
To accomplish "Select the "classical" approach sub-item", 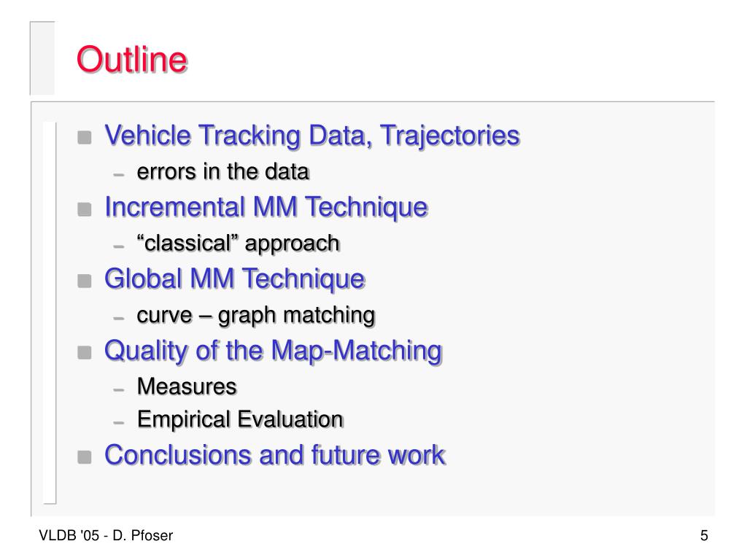I will pyautogui.click(x=239, y=244).
